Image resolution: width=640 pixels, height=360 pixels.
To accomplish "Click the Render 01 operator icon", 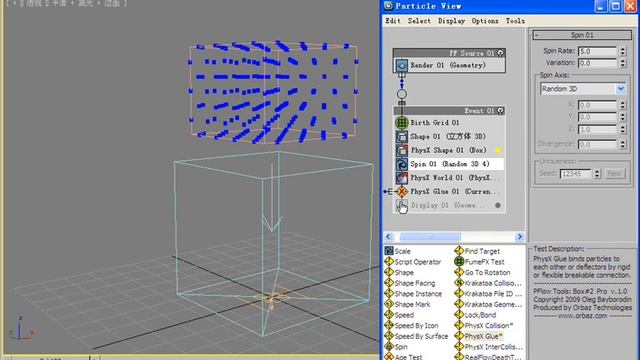I will [402, 65].
